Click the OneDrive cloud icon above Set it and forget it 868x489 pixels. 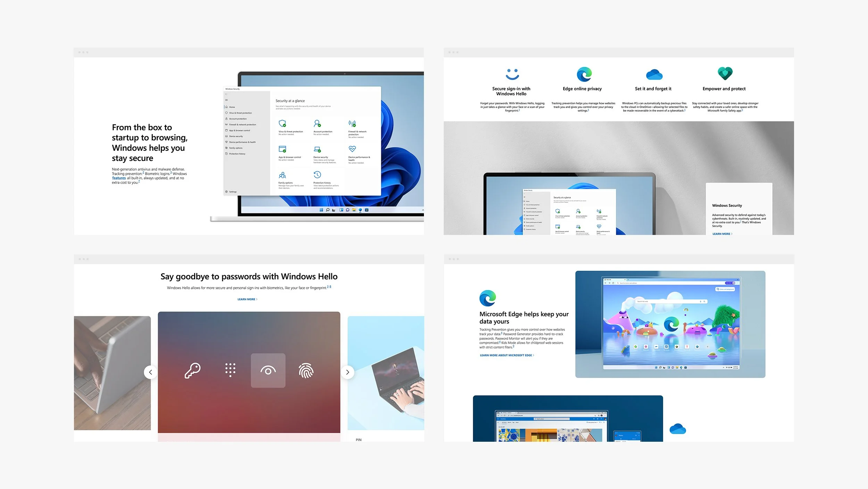point(654,74)
